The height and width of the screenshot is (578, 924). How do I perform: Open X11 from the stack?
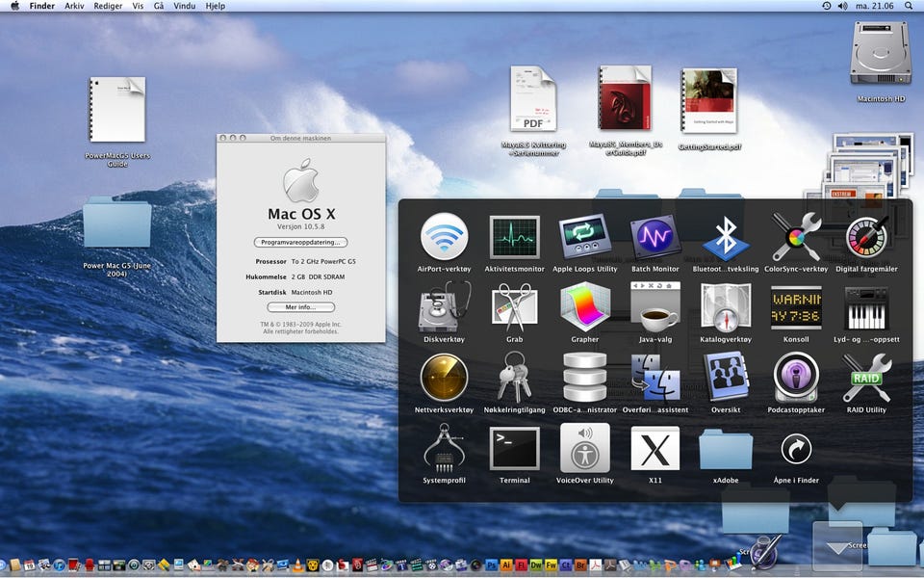pyautogui.click(x=654, y=449)
